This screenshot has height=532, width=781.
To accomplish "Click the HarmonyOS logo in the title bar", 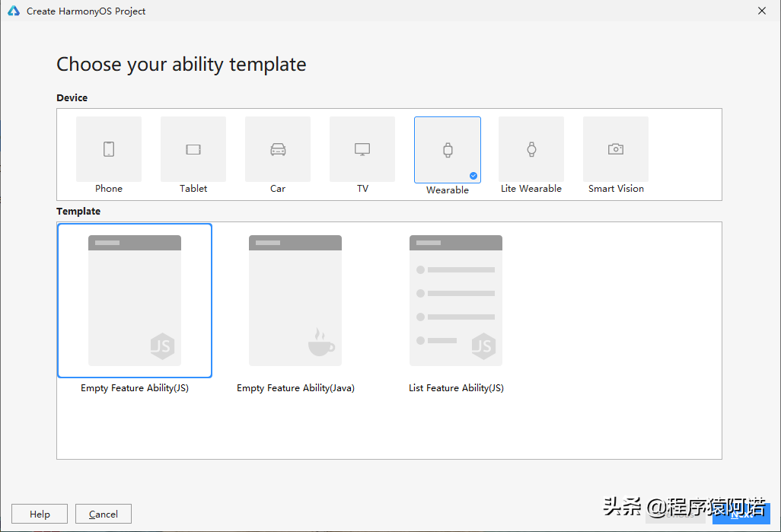I will [x=13, y=11].
